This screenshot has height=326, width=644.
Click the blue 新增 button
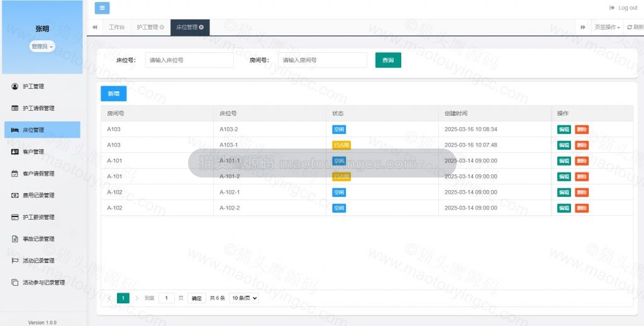pos(114,94)
